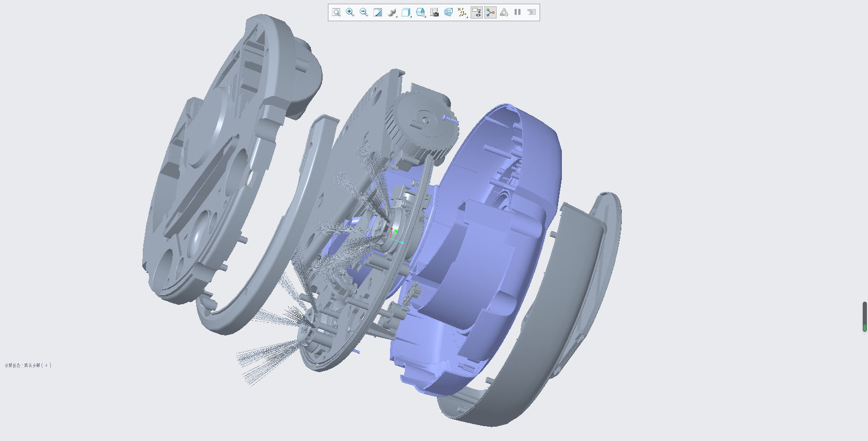Click the Refit view icon
Viewport: 868px width, 441px height.
pos(336,12)
